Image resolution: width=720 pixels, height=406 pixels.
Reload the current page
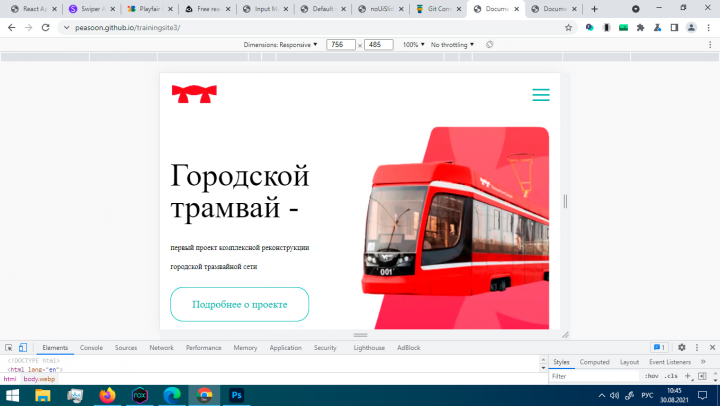pyautogui.click(x=45, y=28)
